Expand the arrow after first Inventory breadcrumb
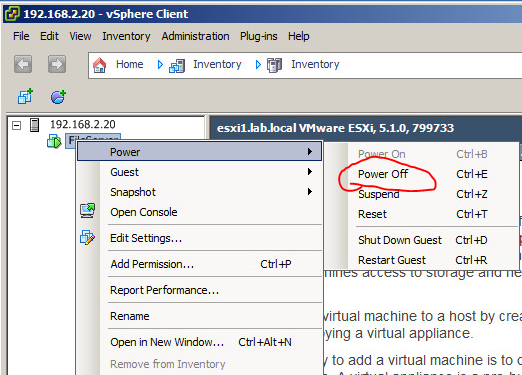The width and height of the screenshot is (522, 375). pos(258,64)
